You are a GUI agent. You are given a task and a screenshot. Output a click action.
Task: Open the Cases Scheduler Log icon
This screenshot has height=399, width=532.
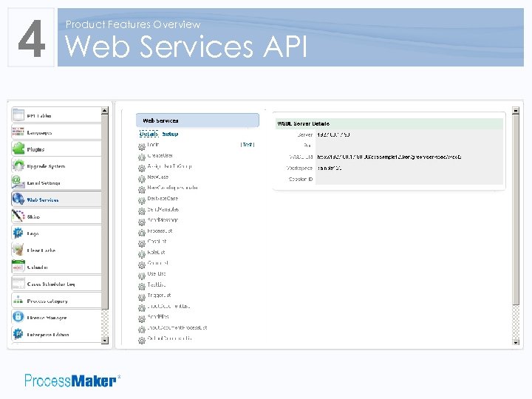pos(18,283)
